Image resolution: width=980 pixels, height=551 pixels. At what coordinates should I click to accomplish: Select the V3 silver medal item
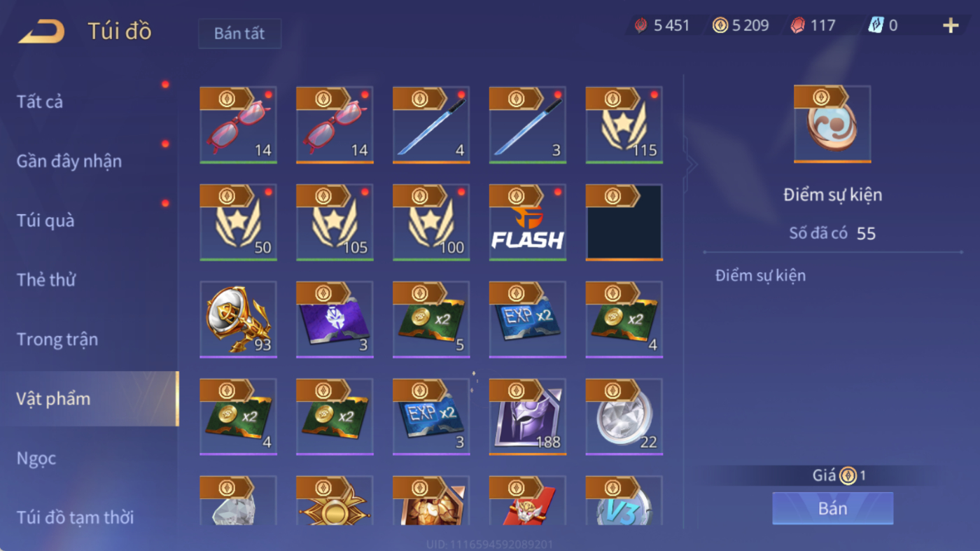(x=624, y=501)
